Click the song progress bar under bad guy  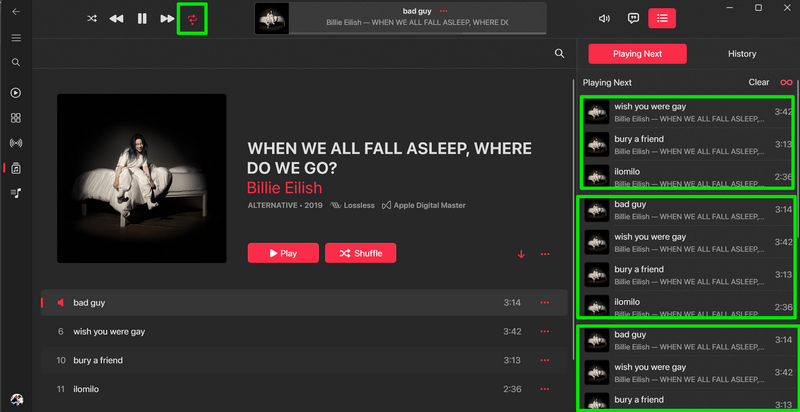(418, 33)
